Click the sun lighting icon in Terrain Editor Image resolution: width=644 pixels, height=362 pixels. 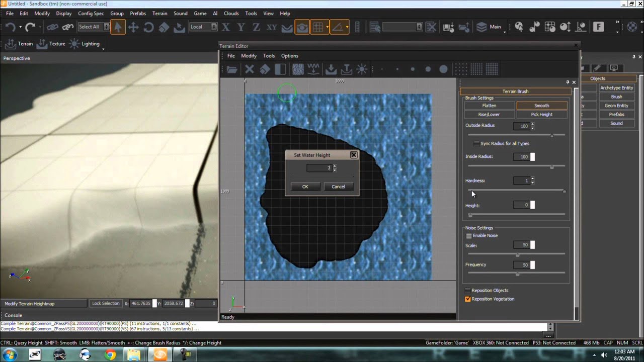pos(361,69)
